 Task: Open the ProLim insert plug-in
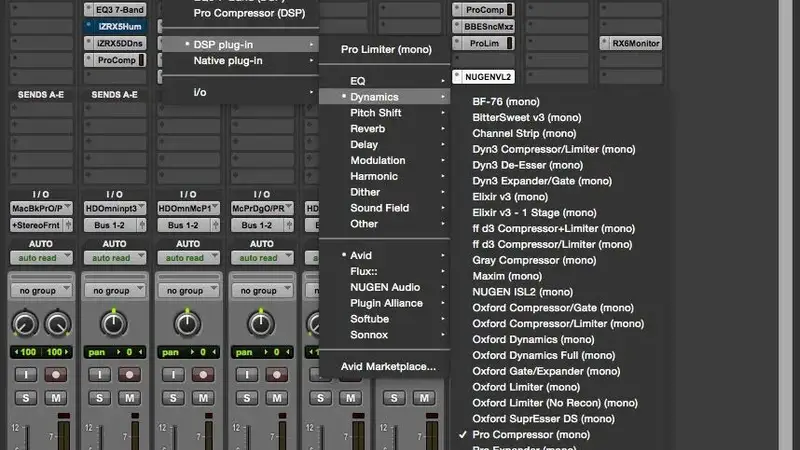[483, 43]
